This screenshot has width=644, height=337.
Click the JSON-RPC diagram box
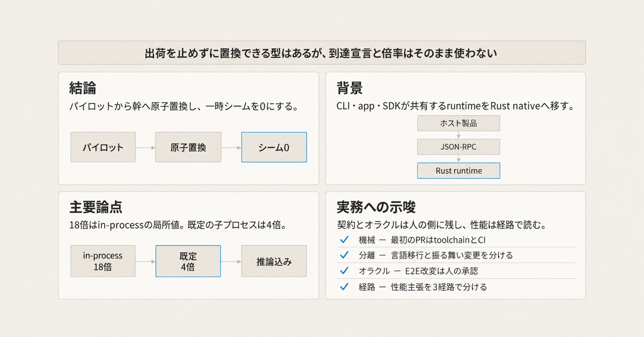tap(459, 147)
